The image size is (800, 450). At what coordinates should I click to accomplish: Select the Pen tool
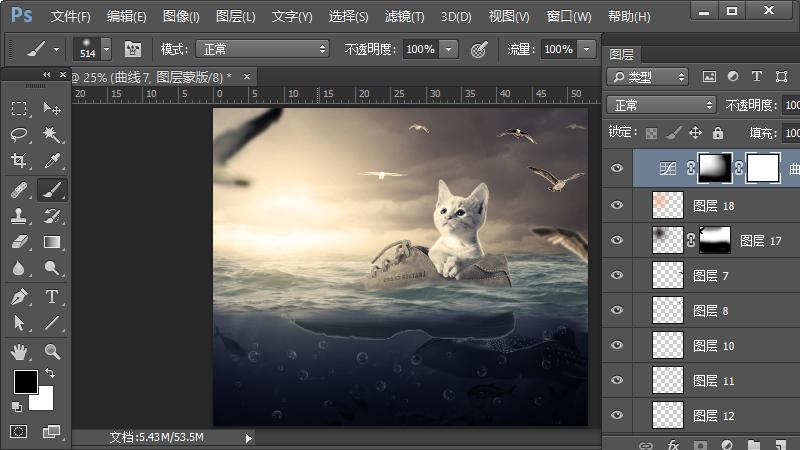point(19,296)
